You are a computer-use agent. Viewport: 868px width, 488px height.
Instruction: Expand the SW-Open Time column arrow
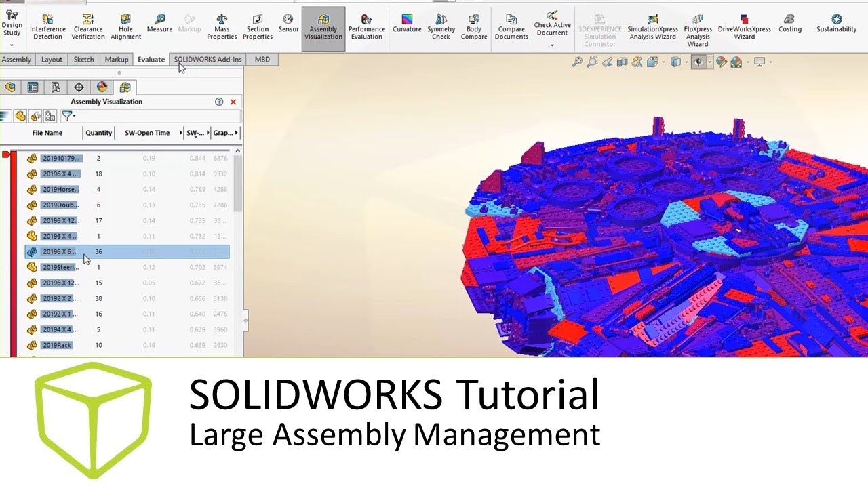click(x=180, y=133)
